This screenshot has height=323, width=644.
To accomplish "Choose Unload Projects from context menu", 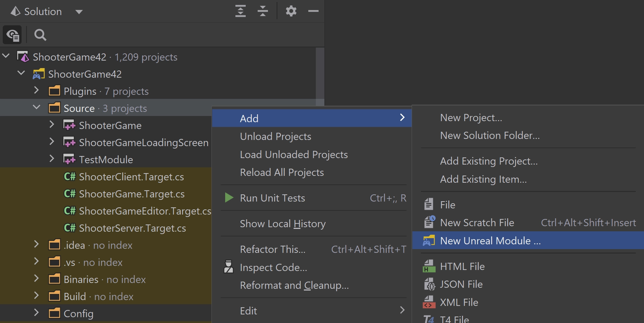I will 312,136.
